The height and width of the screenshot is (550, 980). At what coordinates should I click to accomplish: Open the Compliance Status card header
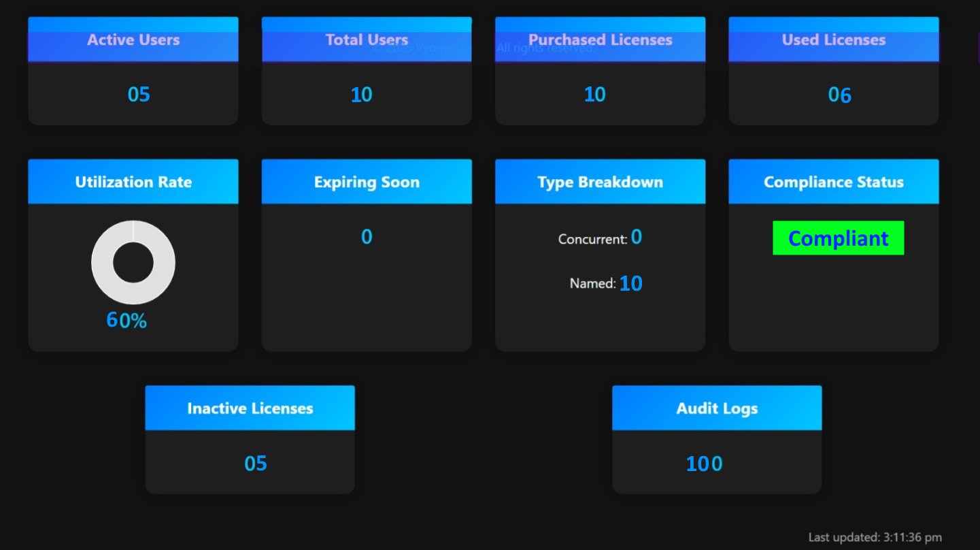click(834, 182)
